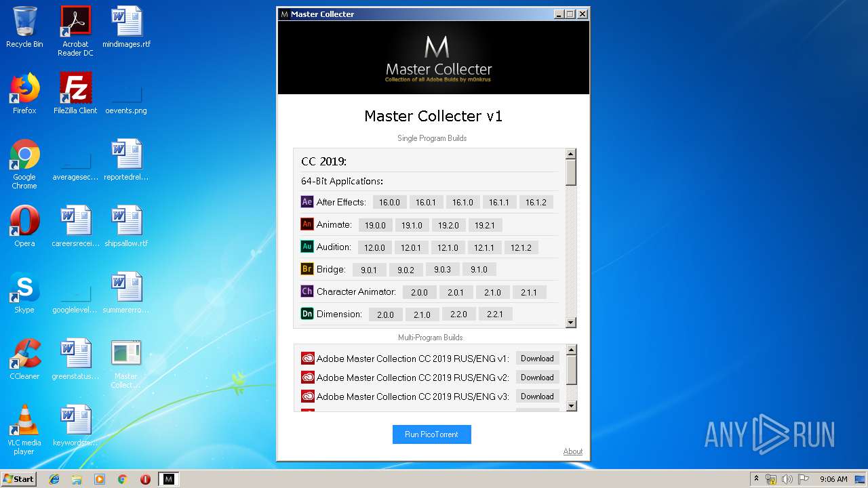Viewport: 868px width, 488px height.
Task: Open Internet Explorer in taskbar
Action: (54, 479)
